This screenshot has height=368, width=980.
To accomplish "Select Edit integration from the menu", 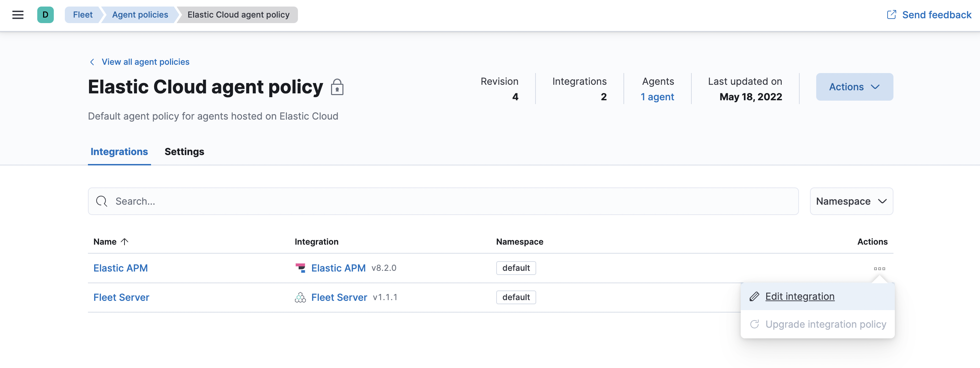I will tap(800, 296).
